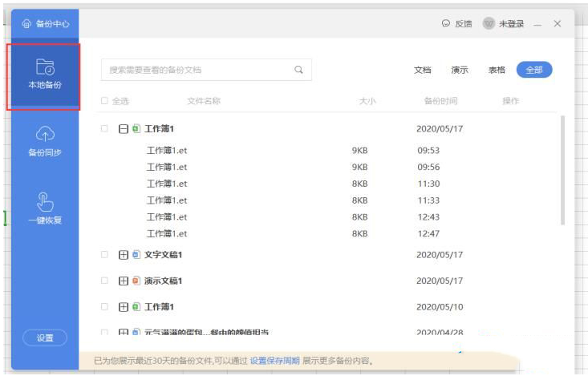Click the 备份中心 home icon in the title
This screenshot has height=380, width=588.
26,24
